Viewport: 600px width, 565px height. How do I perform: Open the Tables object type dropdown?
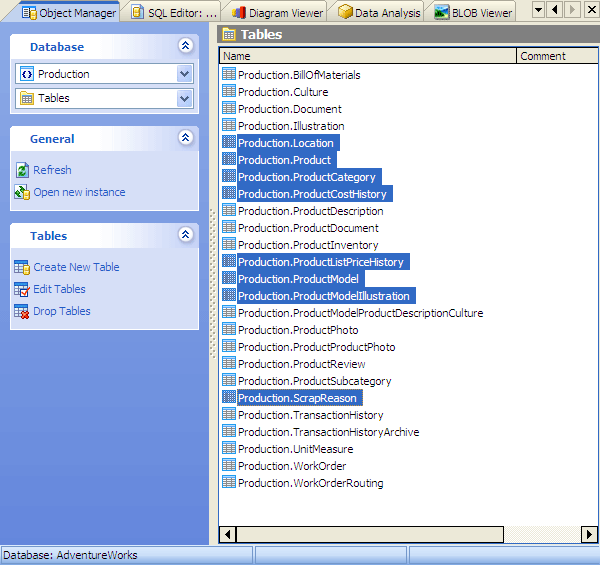pyautogui.click(x=184, y=98)
